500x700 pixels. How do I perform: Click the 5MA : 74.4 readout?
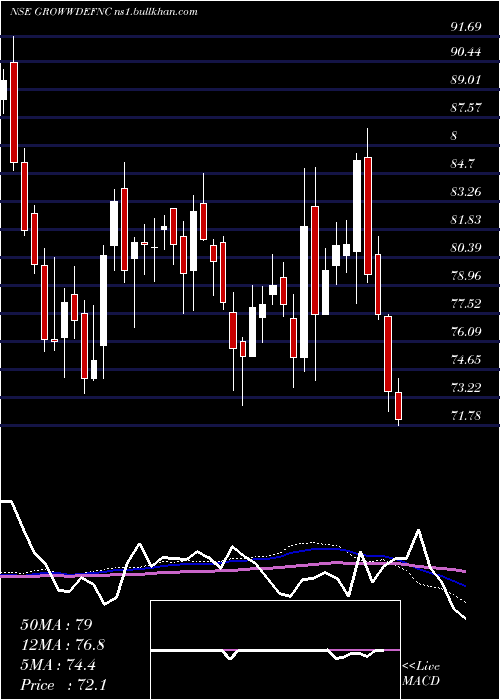[x=58, y=665]
